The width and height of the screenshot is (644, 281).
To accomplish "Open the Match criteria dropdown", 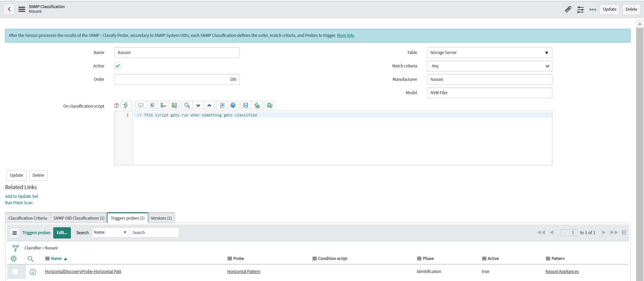I will click(x=489, y=66).
